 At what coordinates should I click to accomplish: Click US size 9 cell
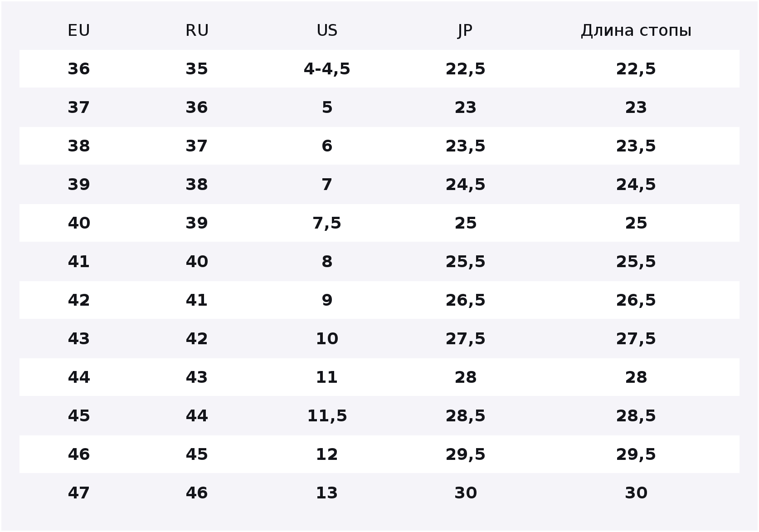(326, 300)
